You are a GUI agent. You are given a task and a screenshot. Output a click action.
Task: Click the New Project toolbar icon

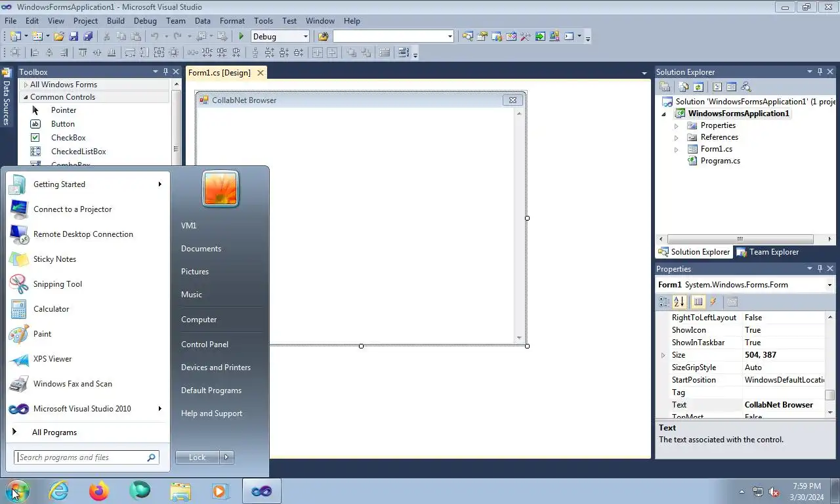[x=15, y=37]
